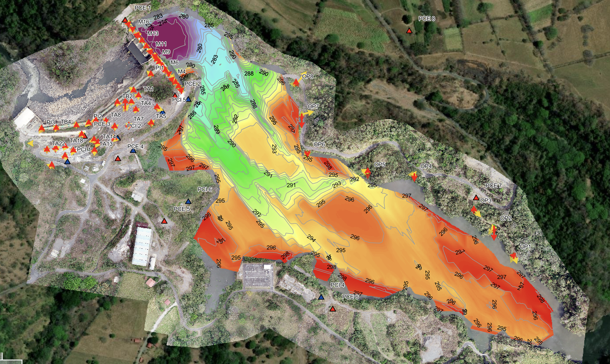Select the blue triangle left of PCI 4
Viewport: 610px width, 364px height.
click(321, 297)
